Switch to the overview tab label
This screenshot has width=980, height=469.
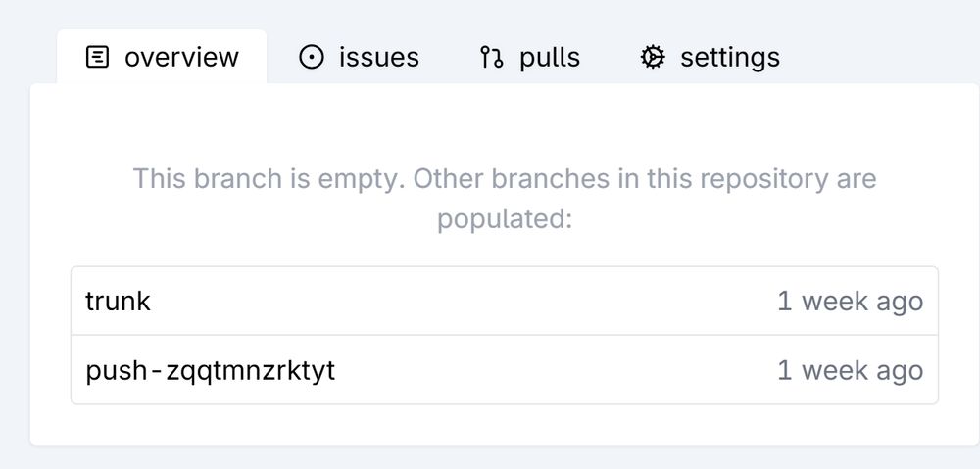[181, 57]
